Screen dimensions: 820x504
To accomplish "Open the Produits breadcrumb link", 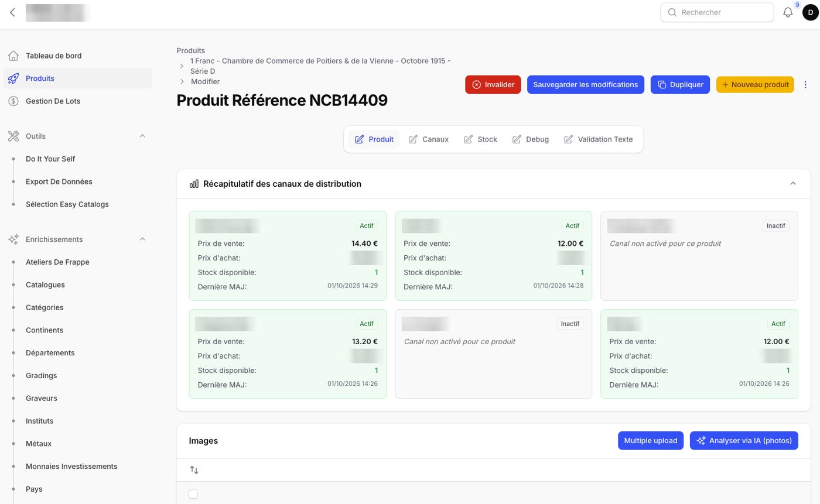I will (x=191, y=51).
